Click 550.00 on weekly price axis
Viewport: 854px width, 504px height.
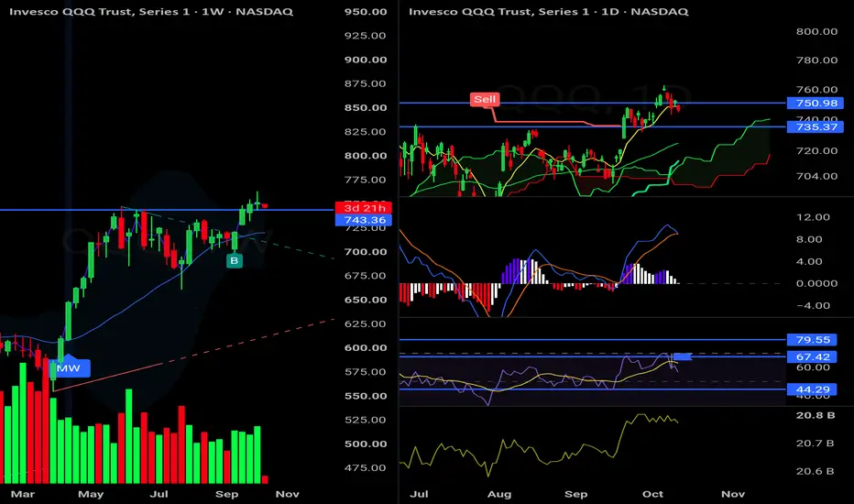(366, 396)
